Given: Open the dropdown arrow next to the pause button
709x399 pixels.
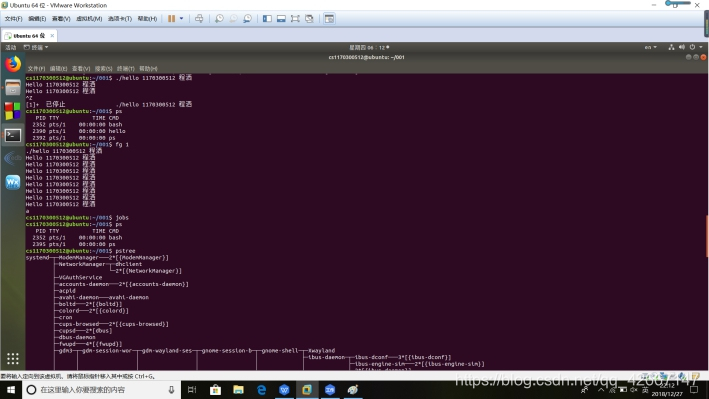Looking at the screenshot, I should pyautogui.click(x=181, y=19).
